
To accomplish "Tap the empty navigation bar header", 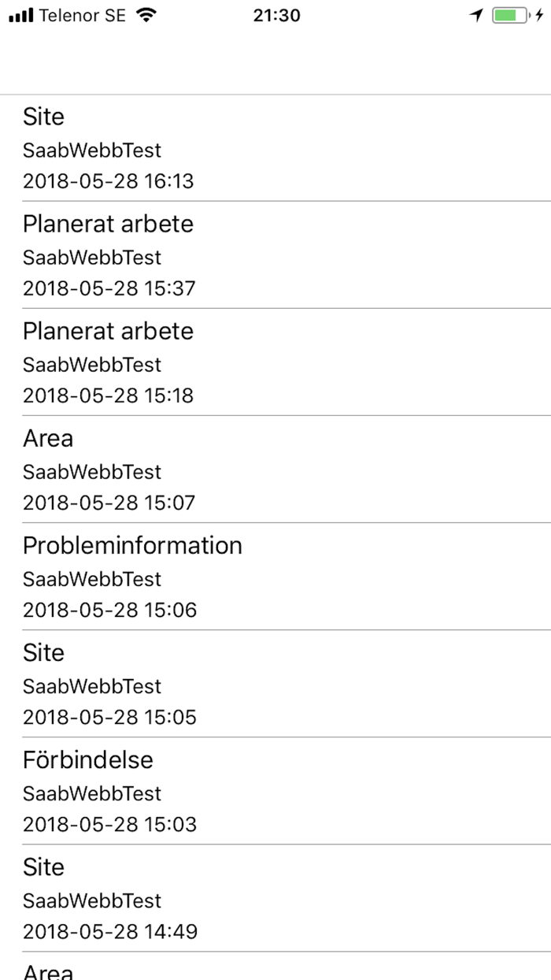I will (275, 63).
